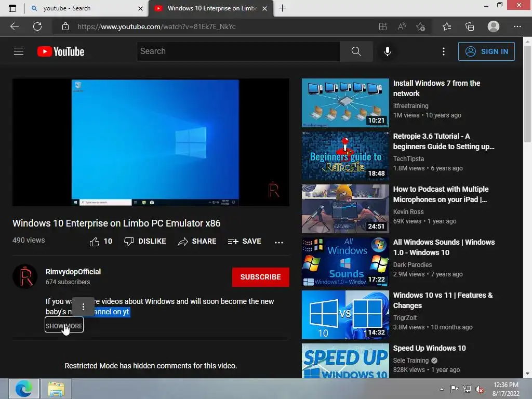Click the browser back arrow
This screenshot has width=532, height=399.
click(14, 26)
